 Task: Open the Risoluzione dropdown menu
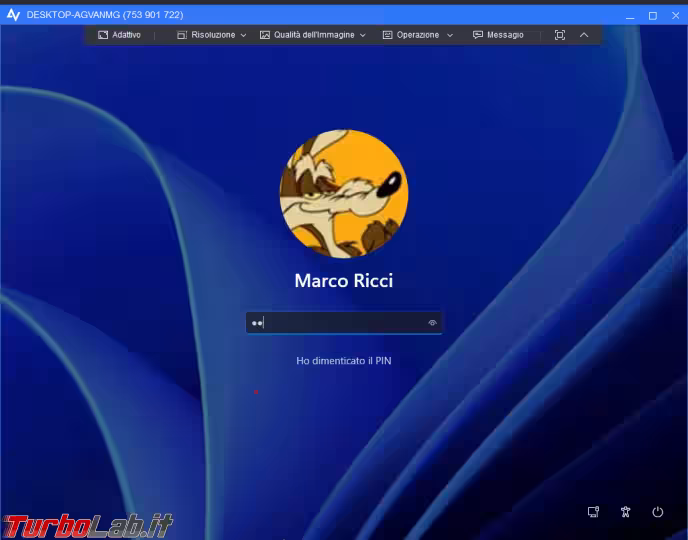[x=211, y=35]
